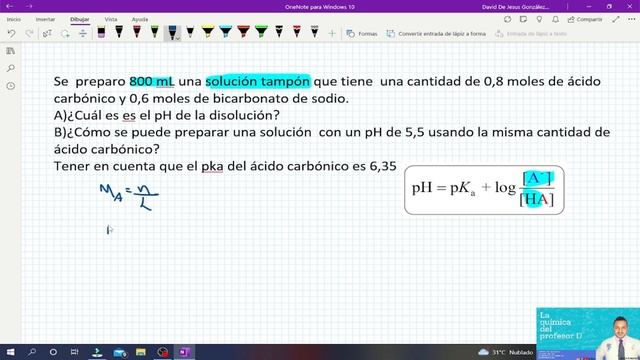Open the search magnifier in sidebar
Image resolution: width=640 pixels, height=360 pixels.
tap(11, 68)
